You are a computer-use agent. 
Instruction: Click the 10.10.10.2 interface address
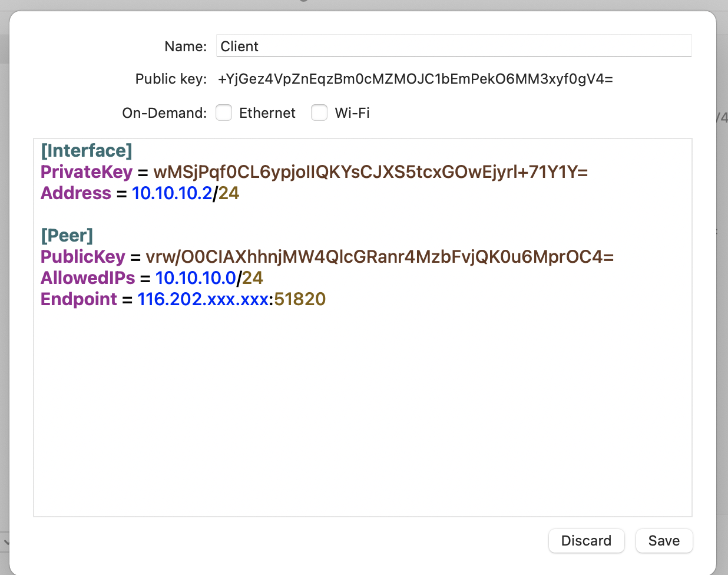[x=172, y=193]
